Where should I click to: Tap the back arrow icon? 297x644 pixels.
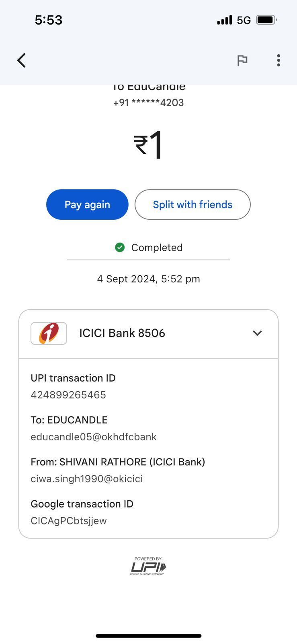(22, 60)
